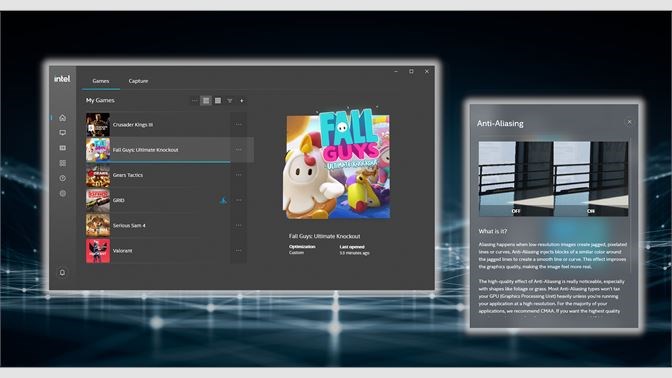The height and width of the screenshot is (378, 672).
Task: Switch to the Games tab
Action: pos(101,81)
